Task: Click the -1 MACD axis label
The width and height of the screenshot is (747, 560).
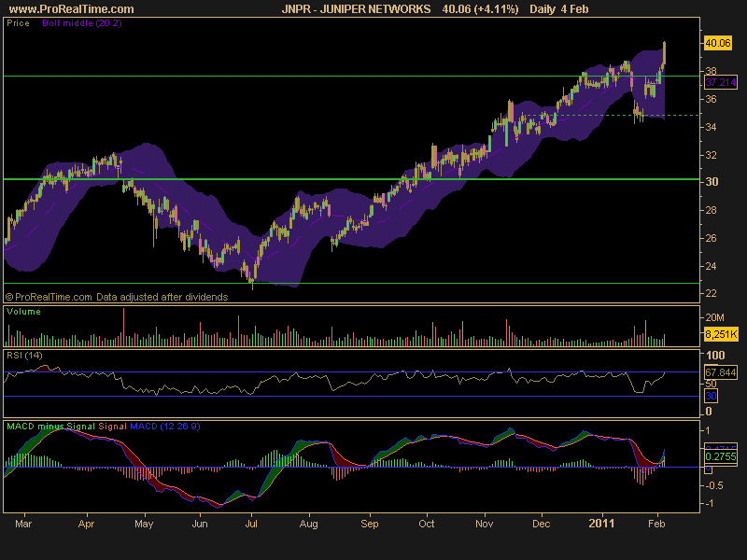Action: (708, 504)
